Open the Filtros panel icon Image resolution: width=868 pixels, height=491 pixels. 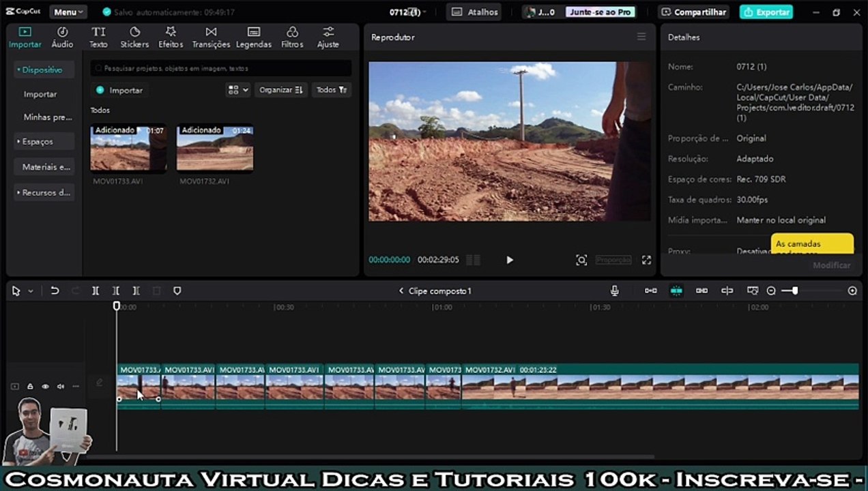point(292,37)
